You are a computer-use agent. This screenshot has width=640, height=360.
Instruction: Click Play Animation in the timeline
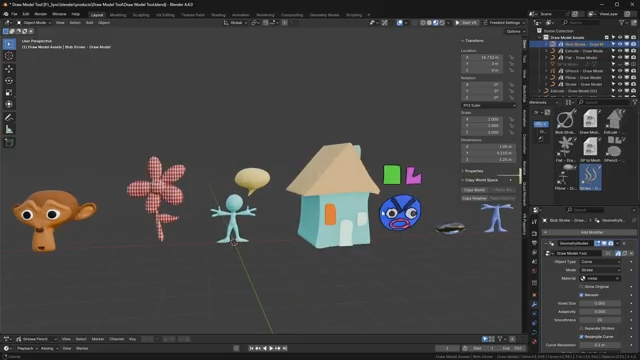271,349
